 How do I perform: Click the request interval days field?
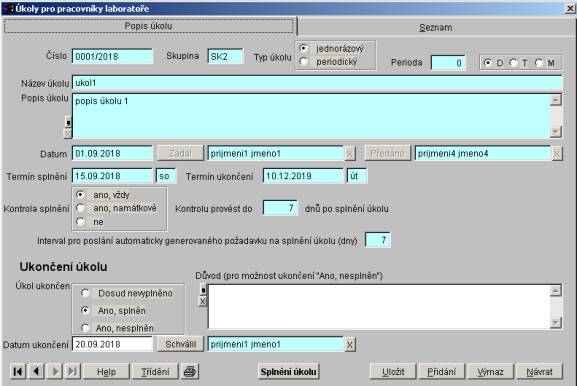[x=378, y=240]
